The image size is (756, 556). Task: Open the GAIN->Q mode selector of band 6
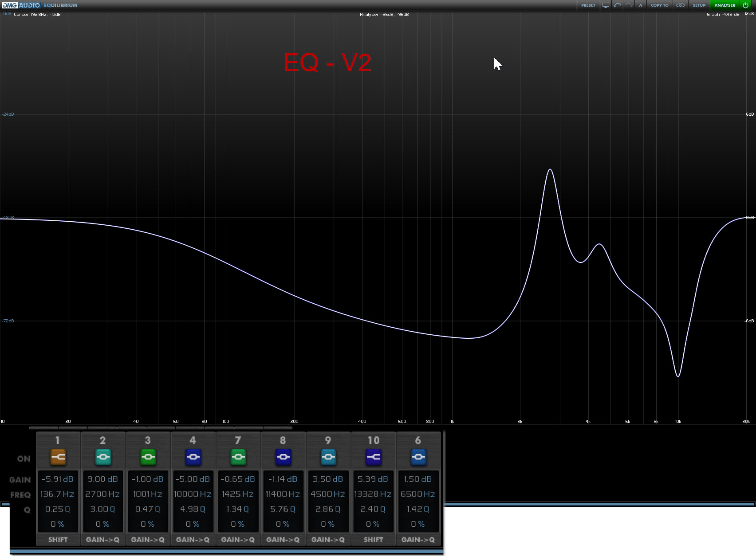418,540
